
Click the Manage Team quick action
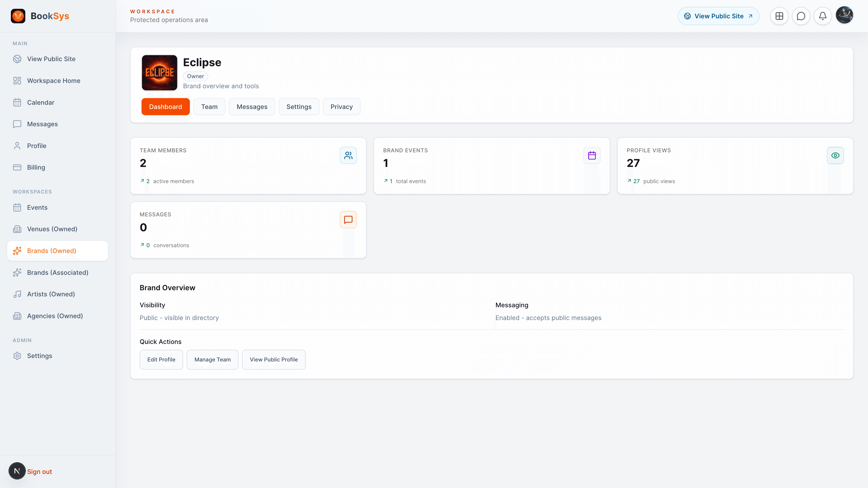click(x=212, y=360)
